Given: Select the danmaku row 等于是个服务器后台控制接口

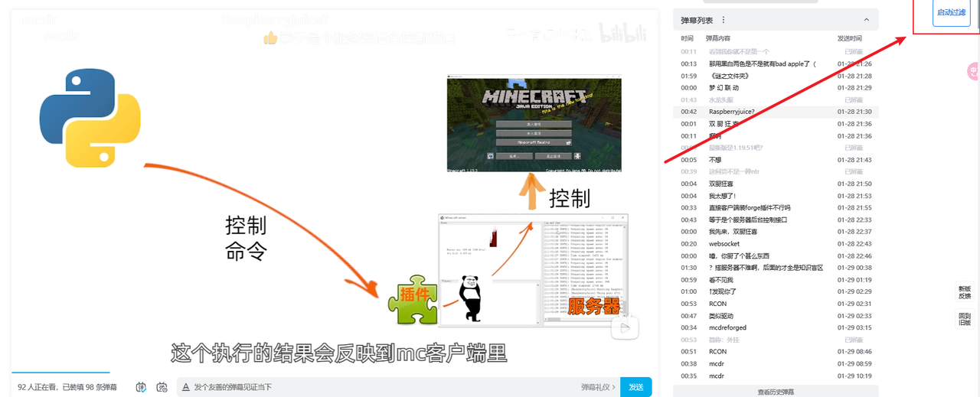Looking at the screenshot, I should pyautogui.click(x=776, y=220).
